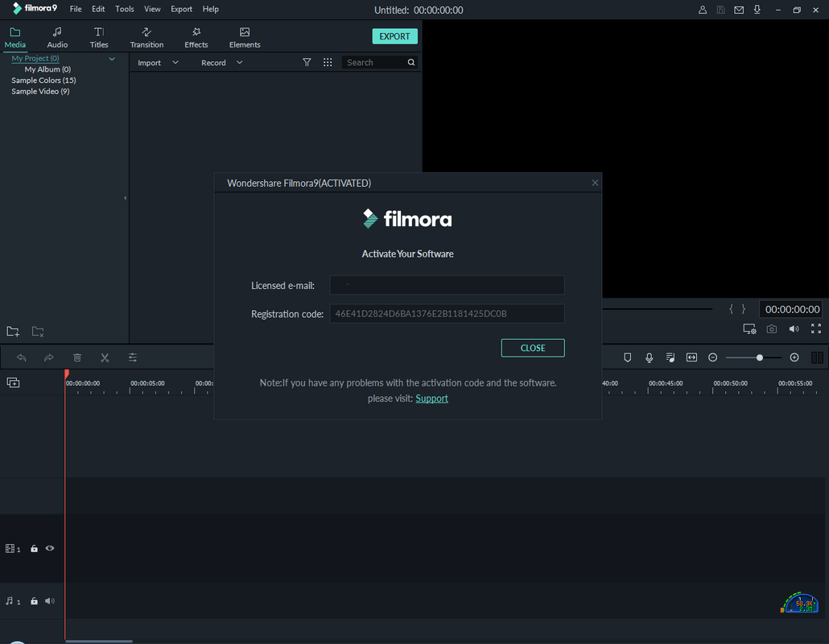Click the Registration code field
This screenshot has height=644, width=829.
447,313
